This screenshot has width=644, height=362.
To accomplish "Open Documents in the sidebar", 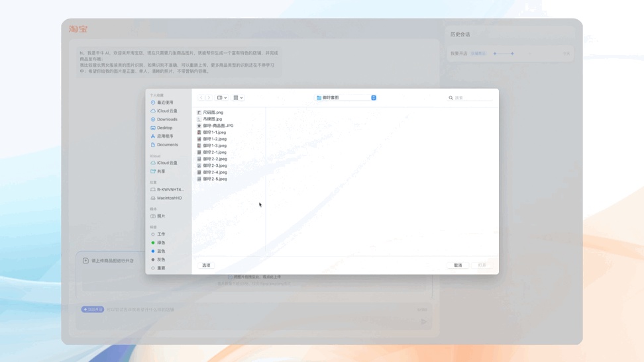I will point(168,144).
